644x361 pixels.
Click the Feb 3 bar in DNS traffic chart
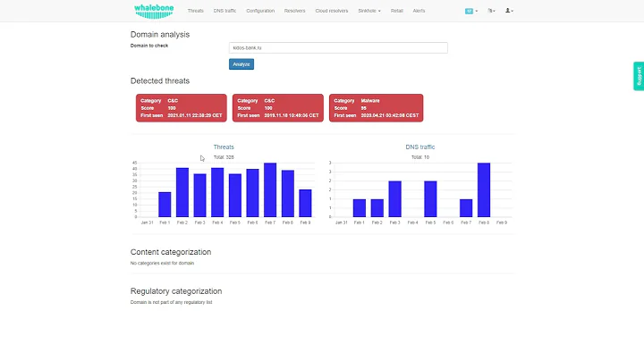[394, 199]
